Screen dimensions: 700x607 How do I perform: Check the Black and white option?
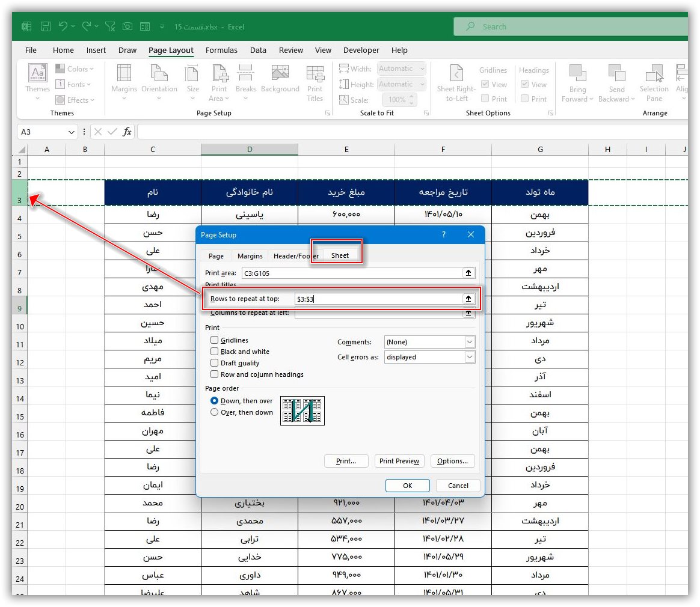[x=215, y=352]
